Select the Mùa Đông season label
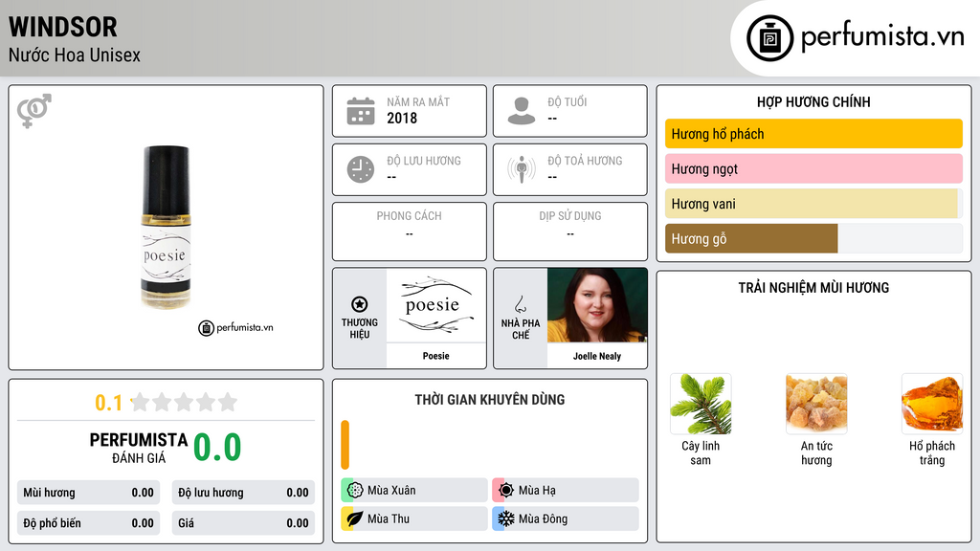The height and width of the screenshot is (551, 980). (x=544, y=519)
